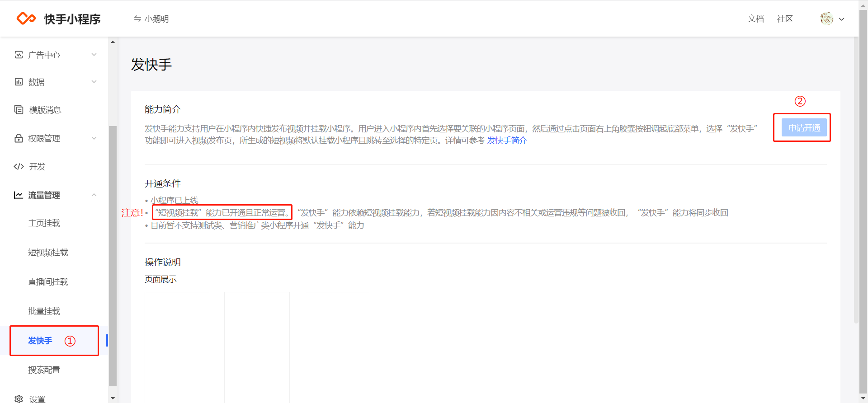
Task: Expand the avatar dropdown chevron
Action: 842,19
